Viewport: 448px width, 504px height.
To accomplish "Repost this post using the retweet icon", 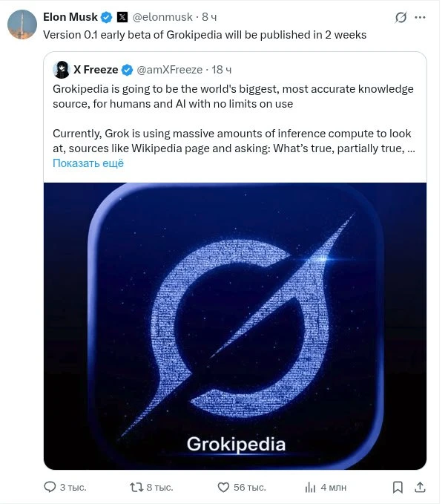I will click(x=136, y=487).
